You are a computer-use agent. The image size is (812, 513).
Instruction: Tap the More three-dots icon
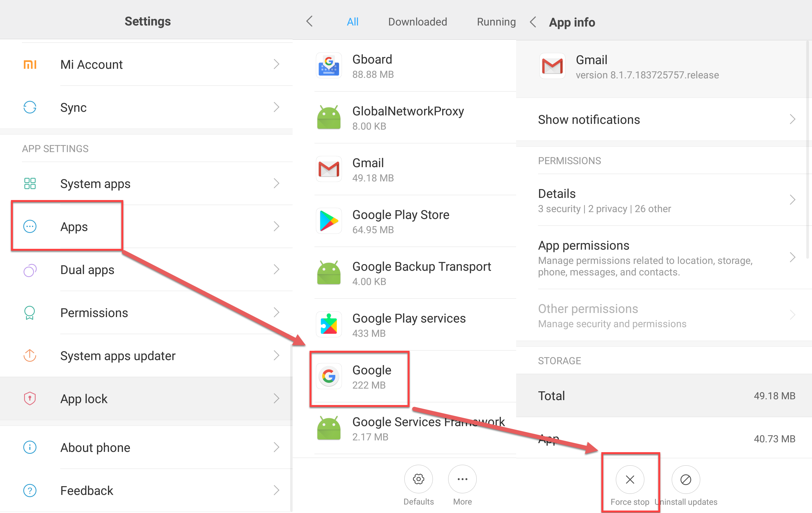tap(462, 479)
